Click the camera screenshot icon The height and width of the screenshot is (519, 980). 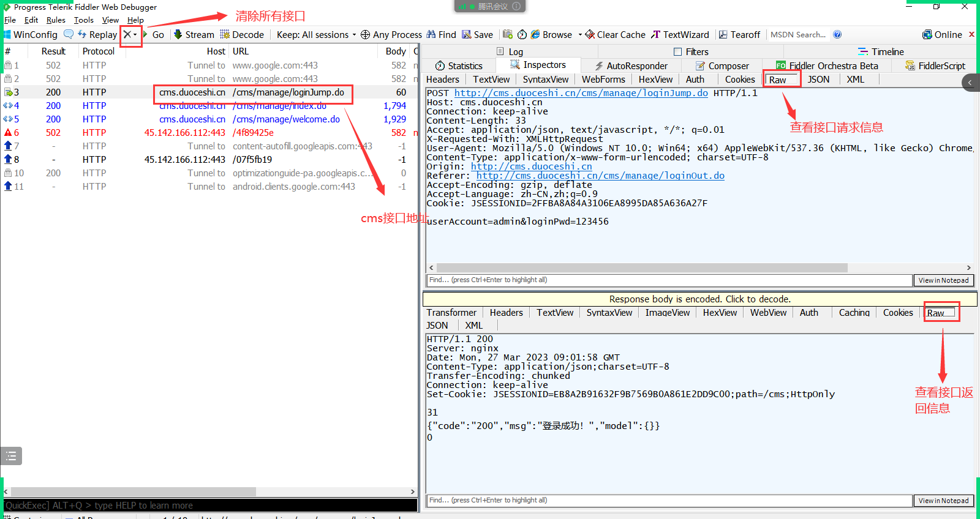coord(508,34)
